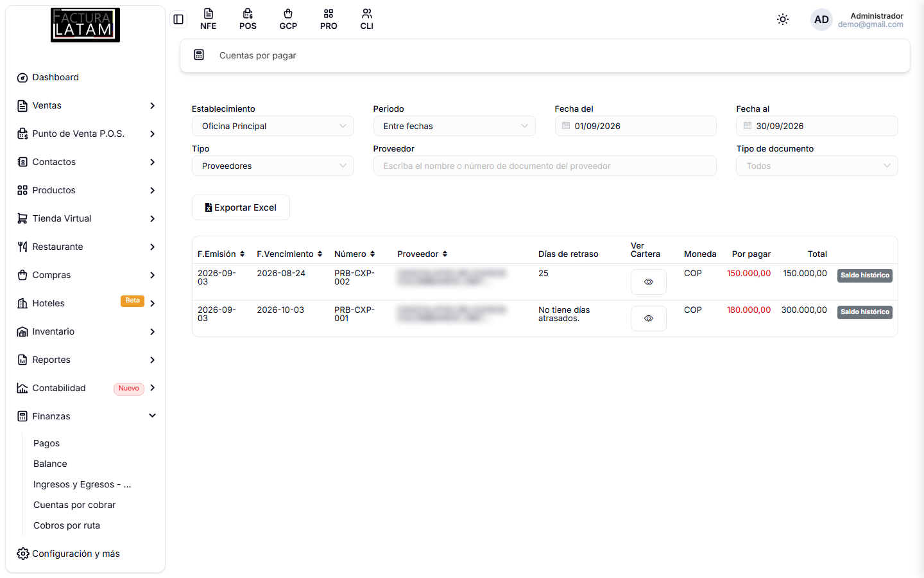
Task: Click the Por pagar amount 180.000,00
Action: [x=749, y=310]
